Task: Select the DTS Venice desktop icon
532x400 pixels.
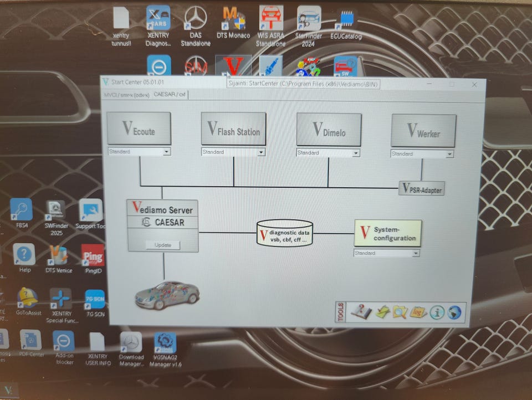Action: click(x=59, y=259)
